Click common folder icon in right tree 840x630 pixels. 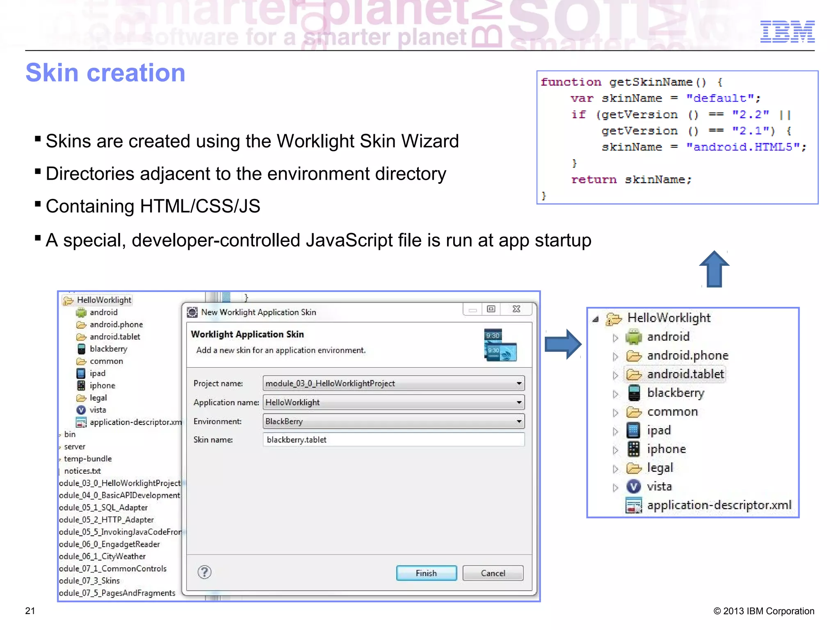click(x=634, y=412)
